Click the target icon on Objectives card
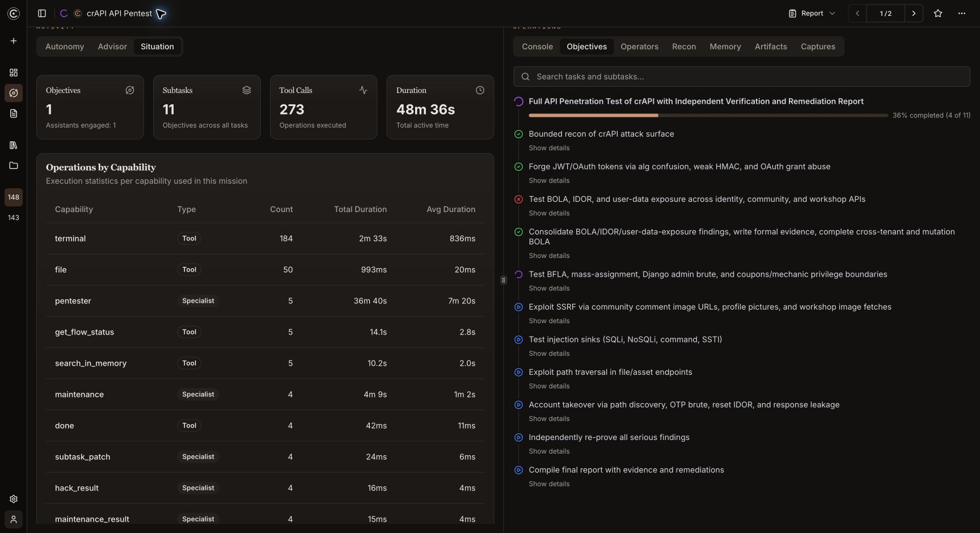 [x=130, y=90]
